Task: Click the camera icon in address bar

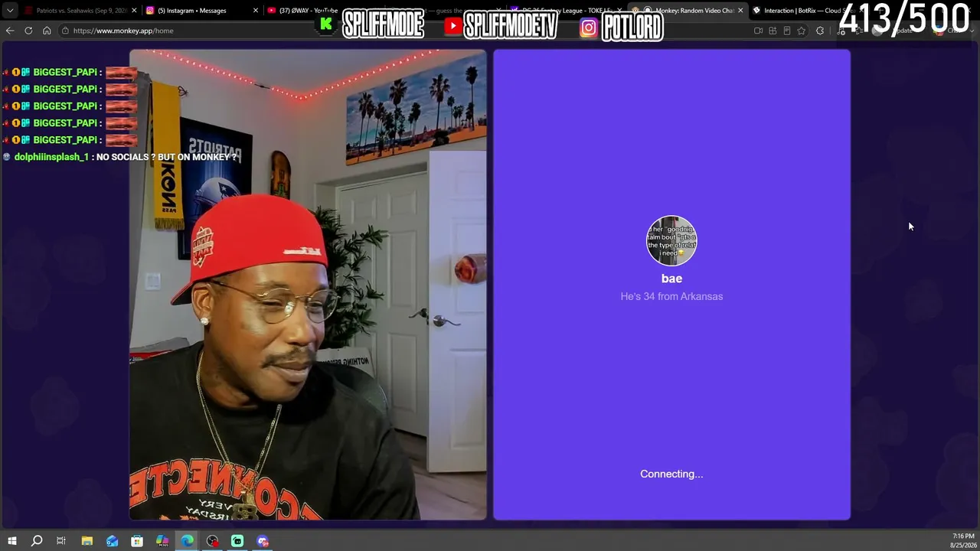Action: pyautogui.click(x=758, y=31)
